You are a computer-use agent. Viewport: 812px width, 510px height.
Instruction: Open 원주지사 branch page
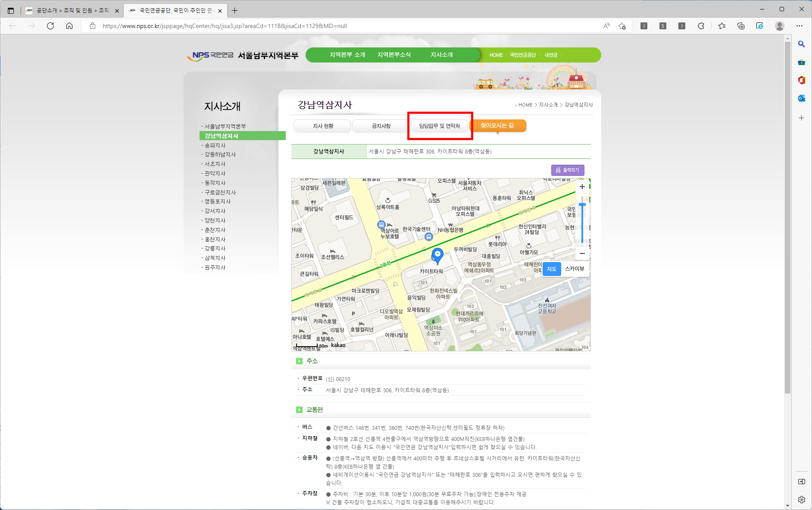pyautogui.click(x=215, y=267)
